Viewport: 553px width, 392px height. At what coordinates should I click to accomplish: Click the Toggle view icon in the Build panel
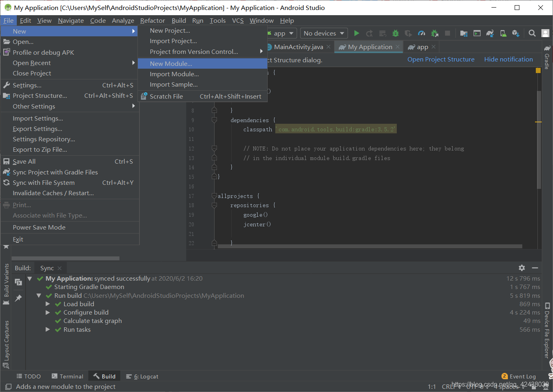[18, 282]
